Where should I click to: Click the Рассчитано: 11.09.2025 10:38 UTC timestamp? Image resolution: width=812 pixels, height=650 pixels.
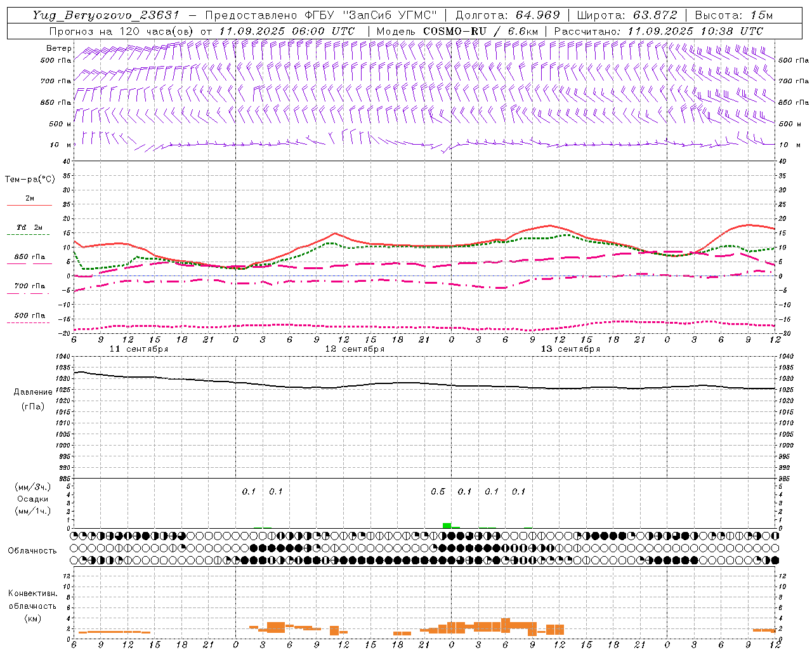pos(659,31)
